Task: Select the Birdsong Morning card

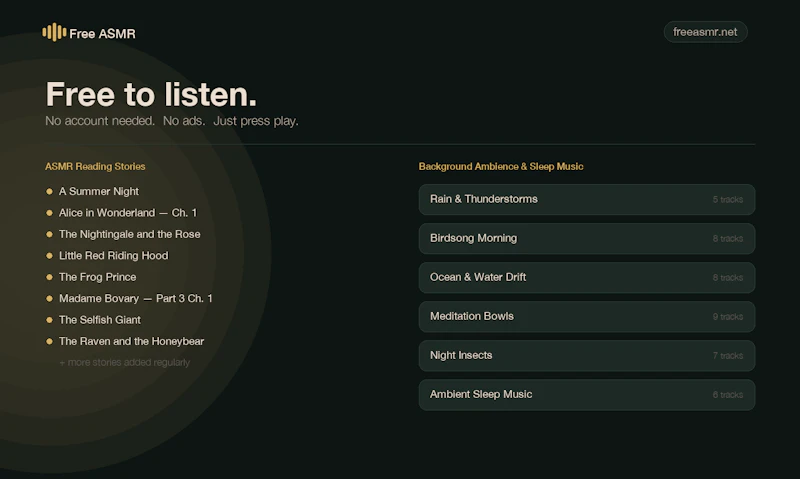Action: (x=587, y=238)
